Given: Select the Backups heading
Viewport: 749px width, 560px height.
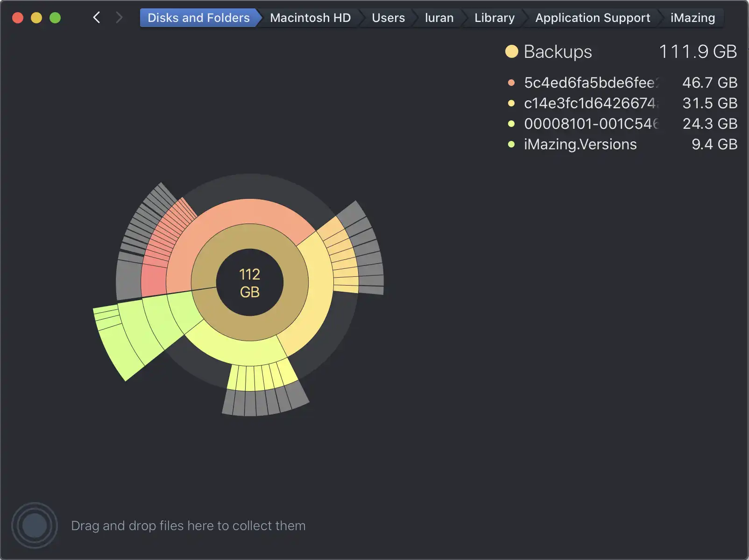Looking at the screenshot, I should pos(558,51).
